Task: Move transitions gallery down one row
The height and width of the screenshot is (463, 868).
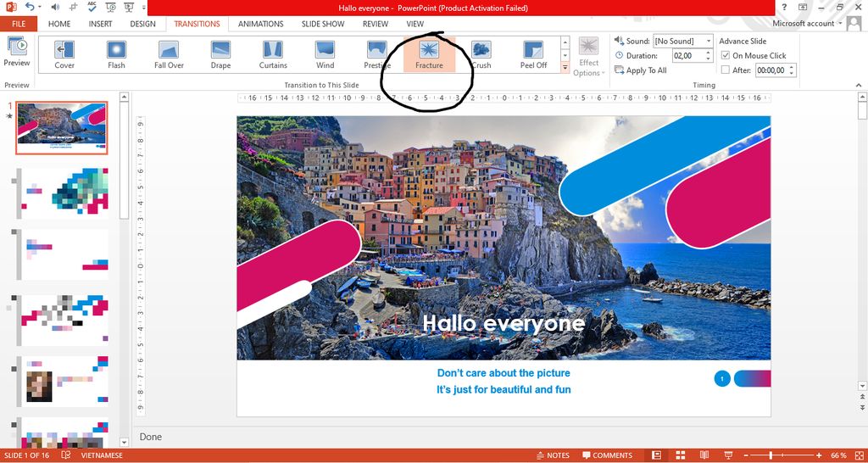Action: click(565, 55)
